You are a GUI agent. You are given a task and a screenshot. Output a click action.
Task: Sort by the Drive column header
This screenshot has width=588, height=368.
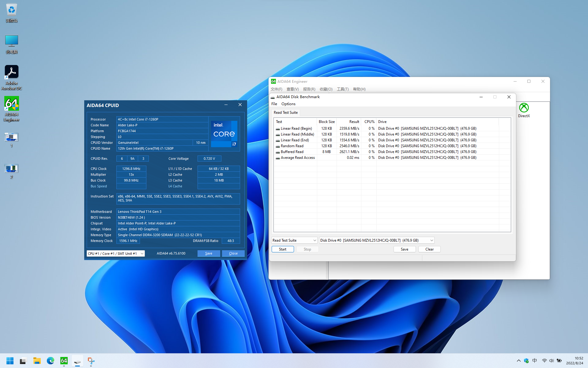(x=438, y=122)
